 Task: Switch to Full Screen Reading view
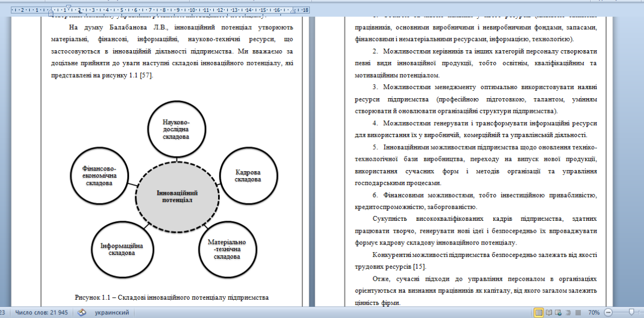pos(548,313)
